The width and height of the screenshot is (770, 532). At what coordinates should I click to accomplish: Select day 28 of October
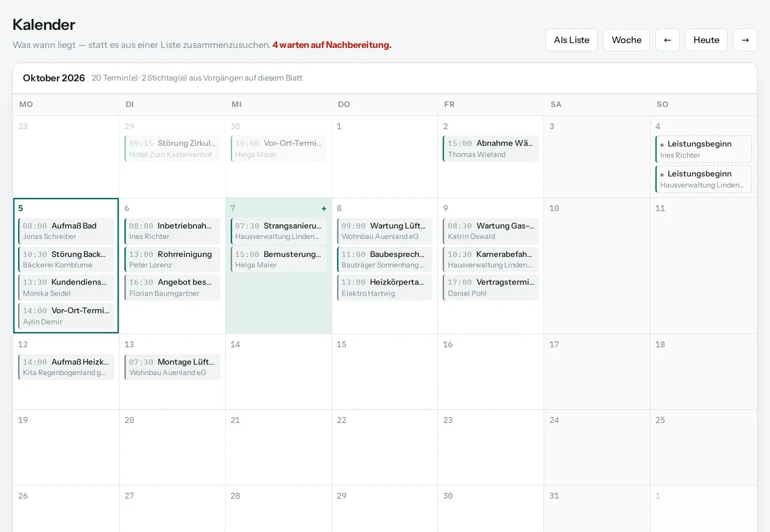click(279, 508)
